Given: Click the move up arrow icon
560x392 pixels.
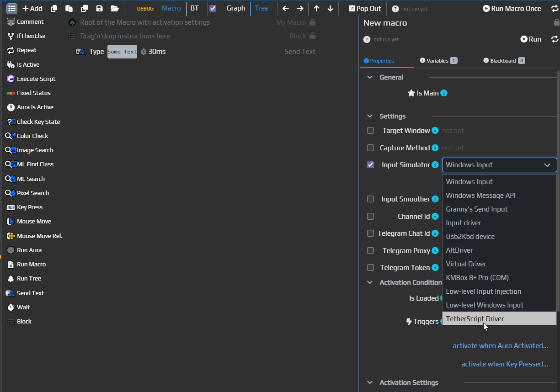Looking at the screenshot, I should [x=316, y=8].
